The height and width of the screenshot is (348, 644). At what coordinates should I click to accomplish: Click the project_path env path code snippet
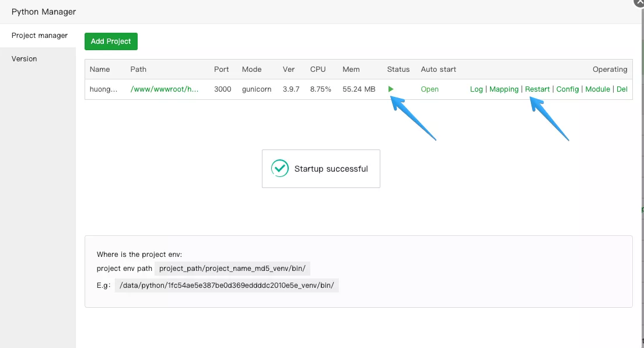coord(232,269)
